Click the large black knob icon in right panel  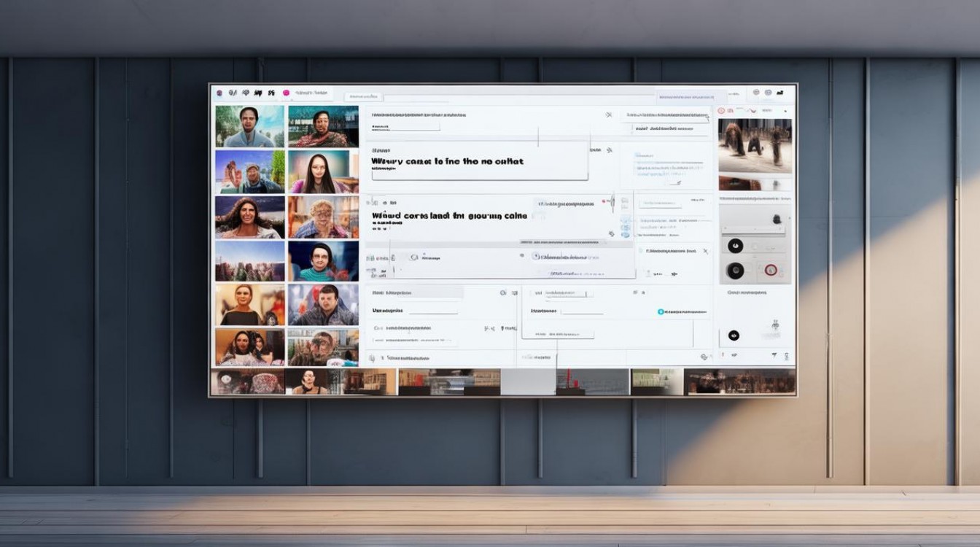click(735, 271)
